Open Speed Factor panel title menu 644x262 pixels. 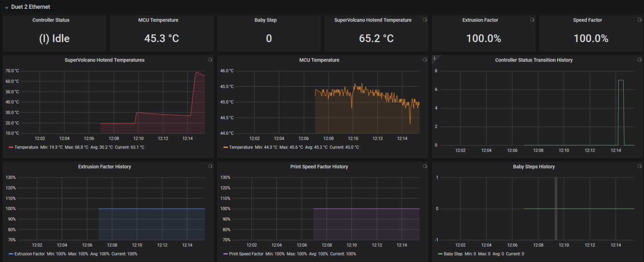(588, 20)
